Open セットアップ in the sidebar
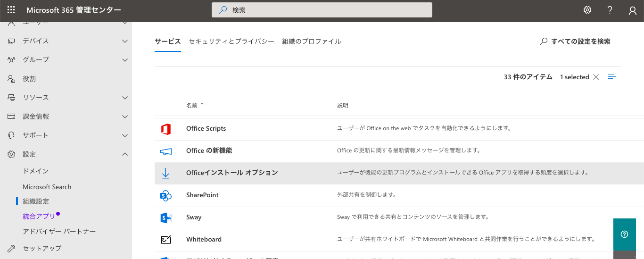Screen dimensions: 644x259 click(42, 248)
